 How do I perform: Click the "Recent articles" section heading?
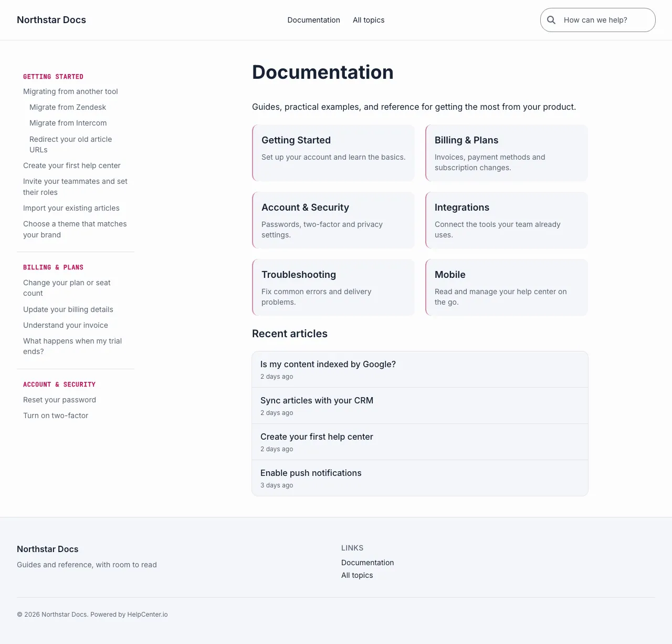click(x=290, y=334)
